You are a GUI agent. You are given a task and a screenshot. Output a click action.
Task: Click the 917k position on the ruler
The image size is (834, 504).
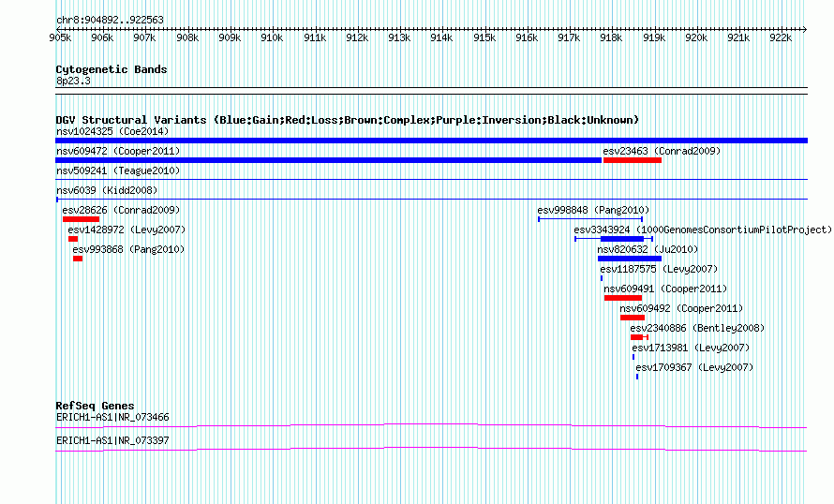(569, 37)
